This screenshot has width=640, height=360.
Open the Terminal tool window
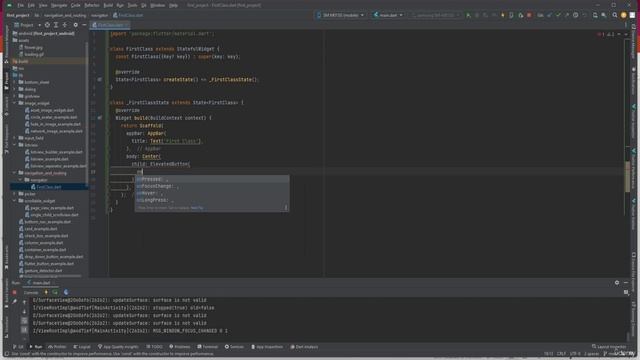coord(208,347)
